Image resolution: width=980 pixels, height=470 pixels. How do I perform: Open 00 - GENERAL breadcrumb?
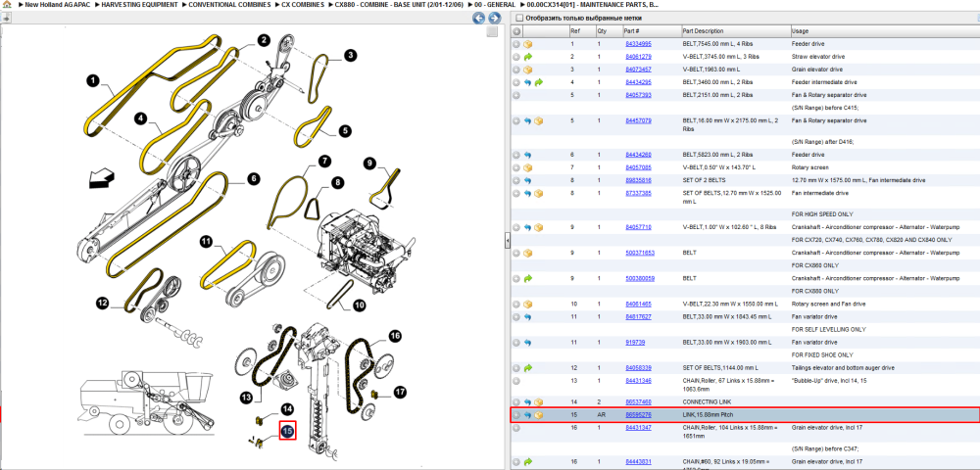click(494, 4)
